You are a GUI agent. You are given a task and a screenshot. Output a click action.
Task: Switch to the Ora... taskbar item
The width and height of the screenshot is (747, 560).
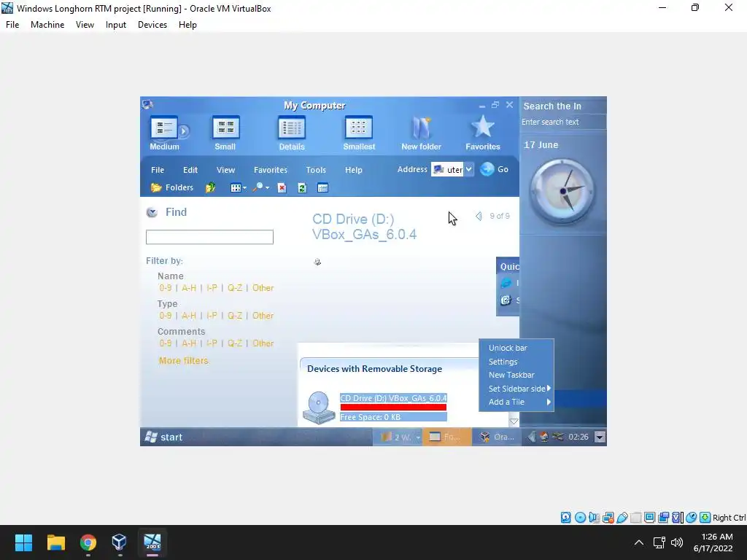tap(497, 437)
